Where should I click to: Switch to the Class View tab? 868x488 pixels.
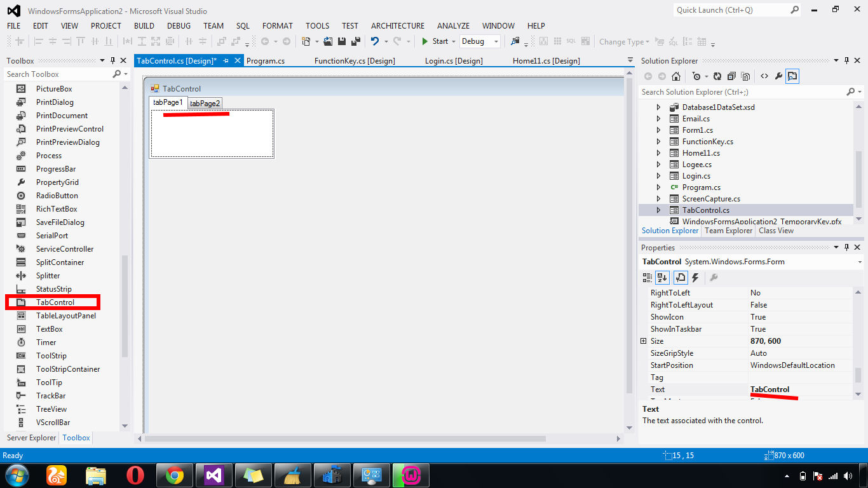(776, 231)
